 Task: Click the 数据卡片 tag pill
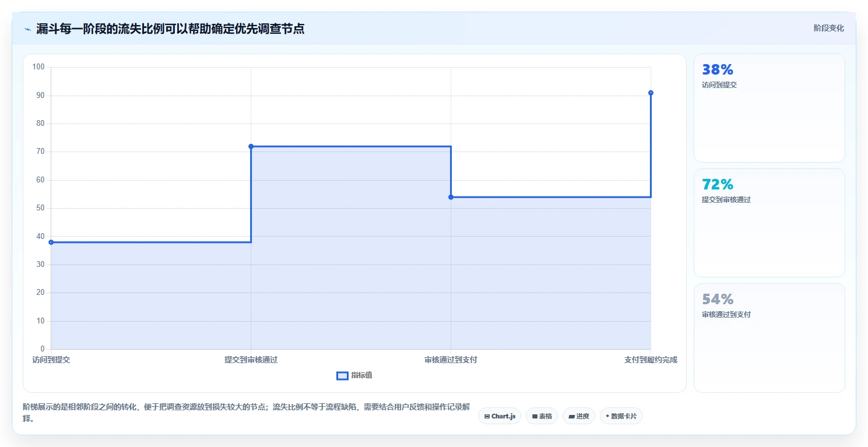(x=621, y=416)
